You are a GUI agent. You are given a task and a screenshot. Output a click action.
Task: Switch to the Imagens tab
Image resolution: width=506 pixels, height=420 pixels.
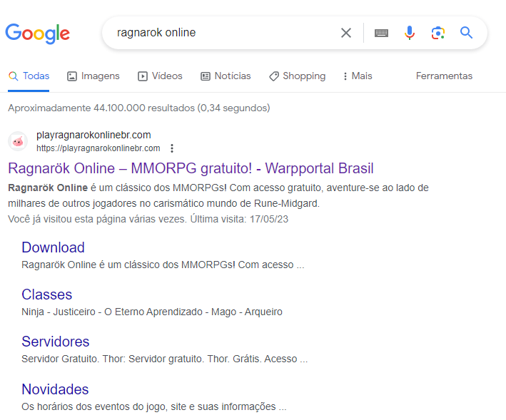[93, 76]
